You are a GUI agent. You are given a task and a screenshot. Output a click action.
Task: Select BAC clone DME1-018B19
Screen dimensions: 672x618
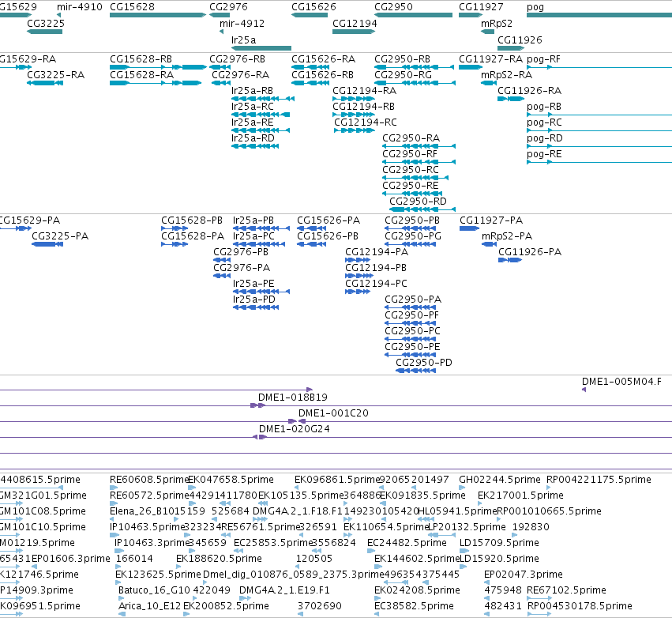[293, 398]
